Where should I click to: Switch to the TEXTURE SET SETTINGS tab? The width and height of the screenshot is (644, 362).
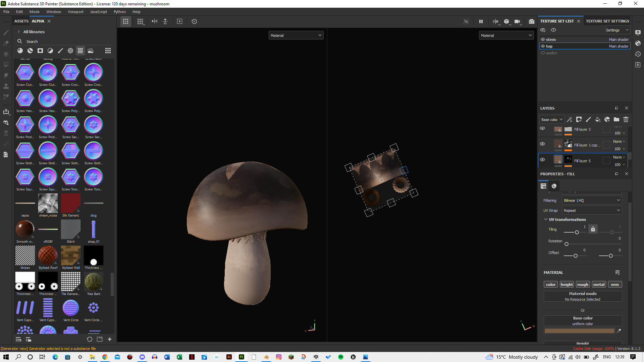(x=607, y=21)
